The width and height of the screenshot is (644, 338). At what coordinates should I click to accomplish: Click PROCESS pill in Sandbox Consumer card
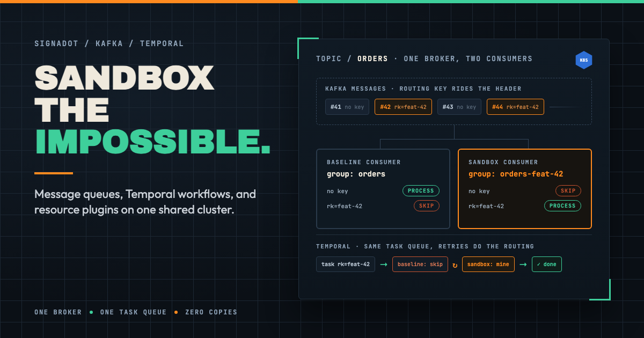point(563,206)
